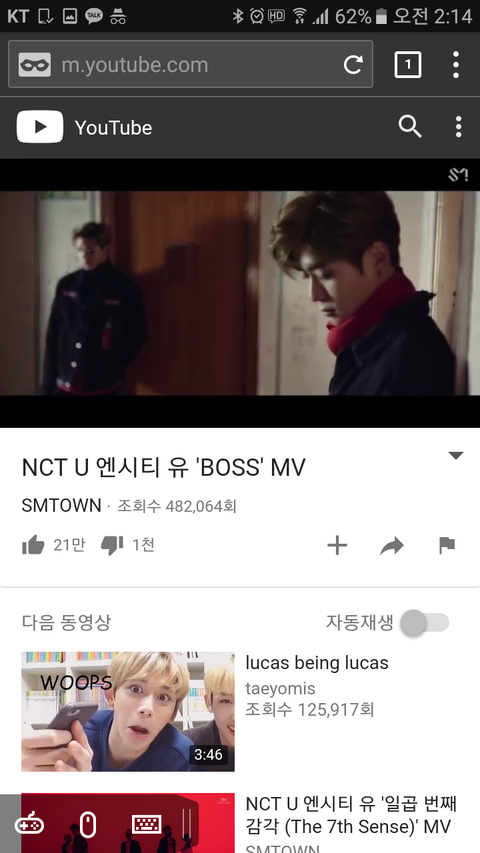Add video to playlist with plus icon
This screenshot has height=853, width=480.
point(337,545)
